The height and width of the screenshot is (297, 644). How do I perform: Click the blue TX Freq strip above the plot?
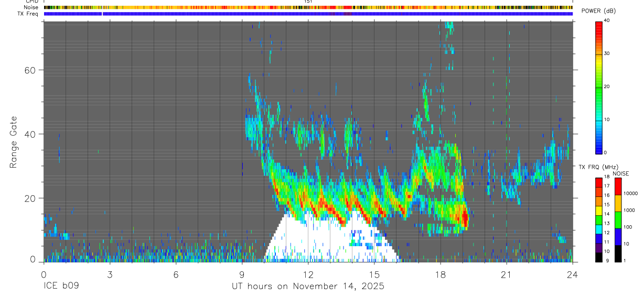tap(308, 14)
